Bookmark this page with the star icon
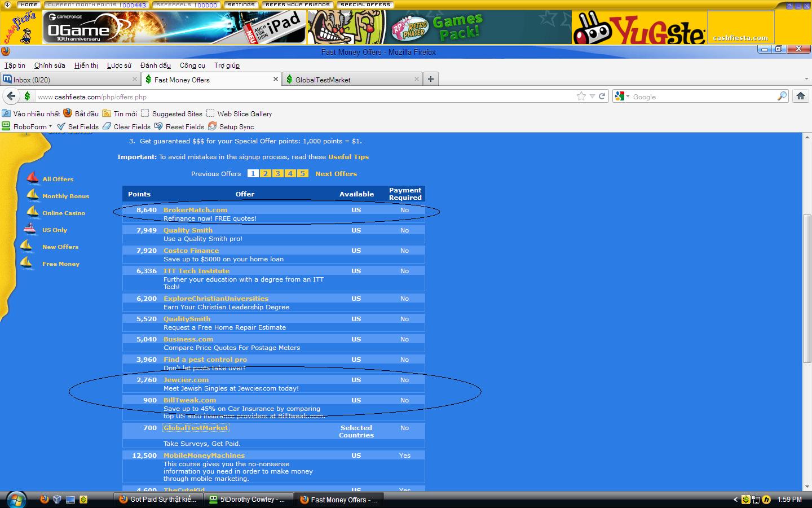812x508 pixels. 581,97
